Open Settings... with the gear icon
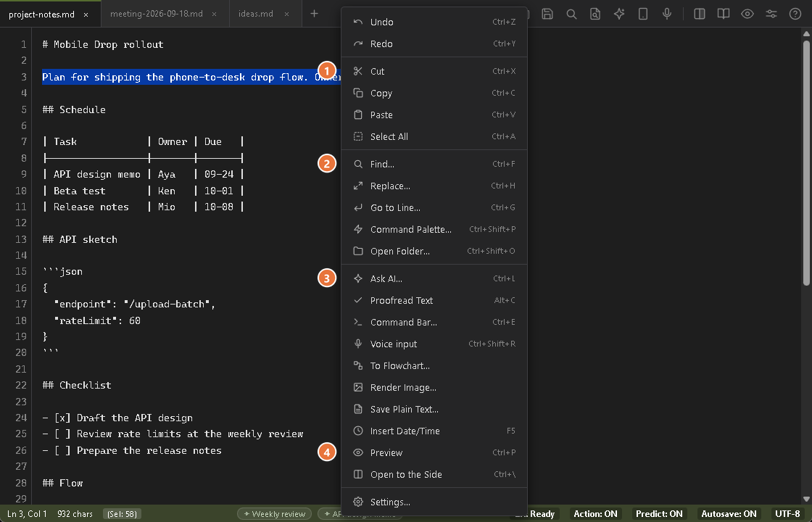The width and height of the screenshot is (812, 522). 434,501
